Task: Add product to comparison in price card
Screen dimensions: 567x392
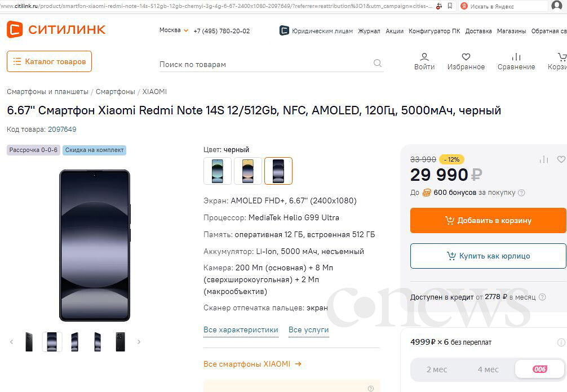Action: [544, 159]
